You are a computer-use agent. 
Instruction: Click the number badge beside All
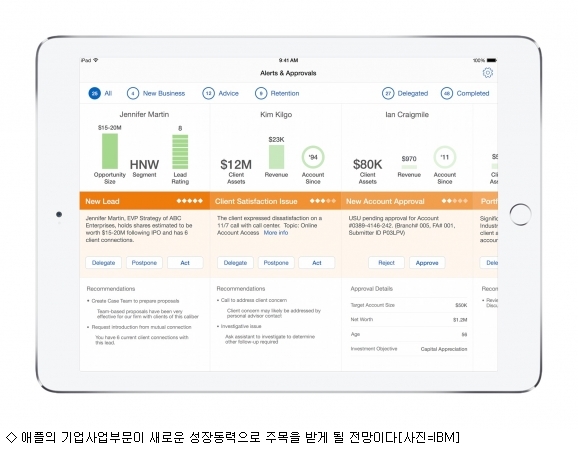coord(94,93)
